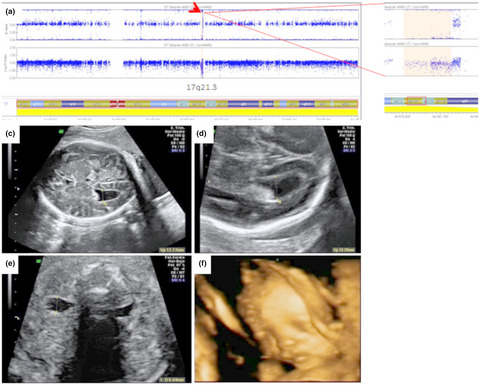This screenshot has width=480, height=385.
Task: Click the panel (d) label
Action: (202, 133)
